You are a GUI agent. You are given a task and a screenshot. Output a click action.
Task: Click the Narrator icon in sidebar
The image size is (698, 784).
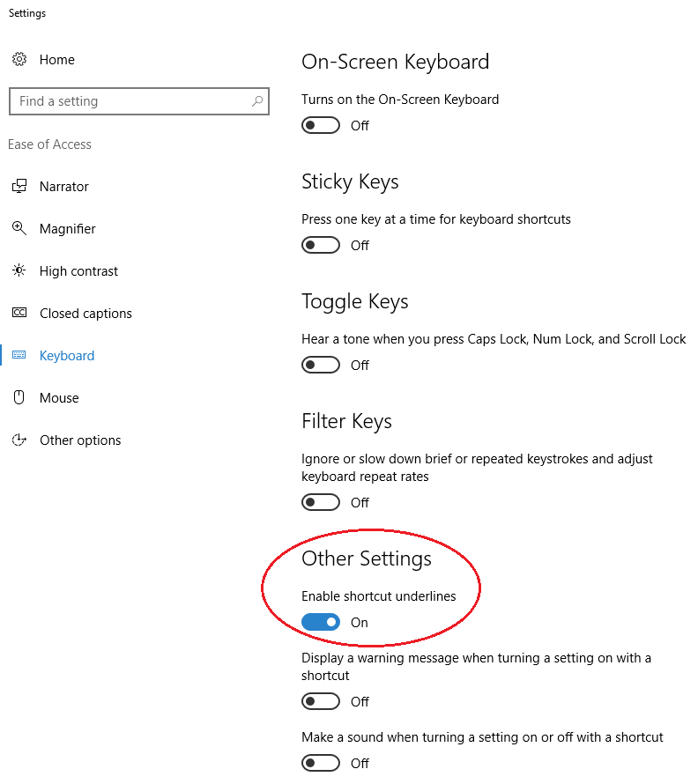[19, 187]
